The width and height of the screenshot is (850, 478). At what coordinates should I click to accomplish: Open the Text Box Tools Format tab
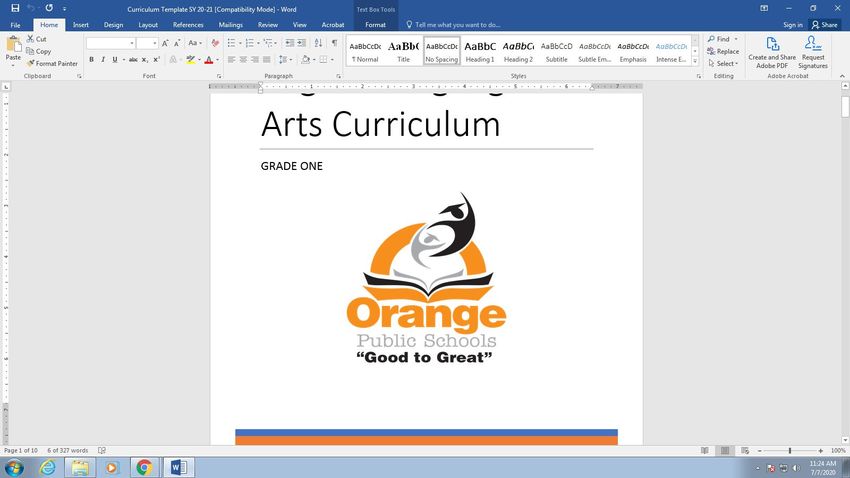coord(375,25)
